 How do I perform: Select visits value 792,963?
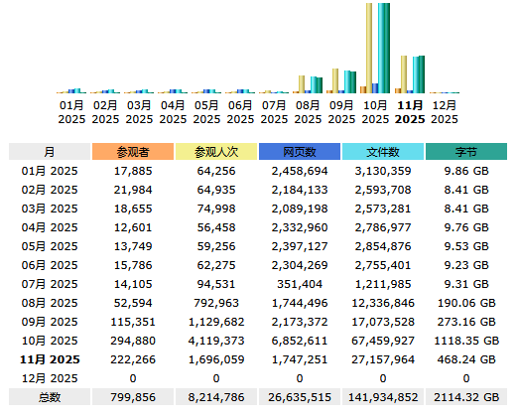(216, 303)
